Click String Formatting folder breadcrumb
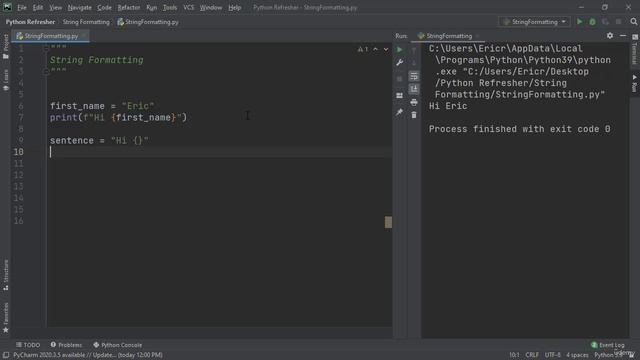The image size is (640, 360). click(x=86, y=22)
